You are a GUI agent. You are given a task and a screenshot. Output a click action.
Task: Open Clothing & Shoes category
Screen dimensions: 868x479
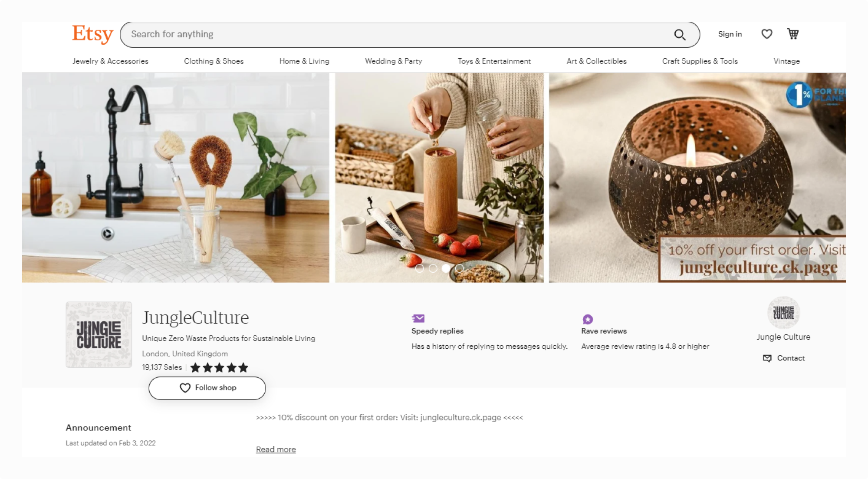[214, 61]
